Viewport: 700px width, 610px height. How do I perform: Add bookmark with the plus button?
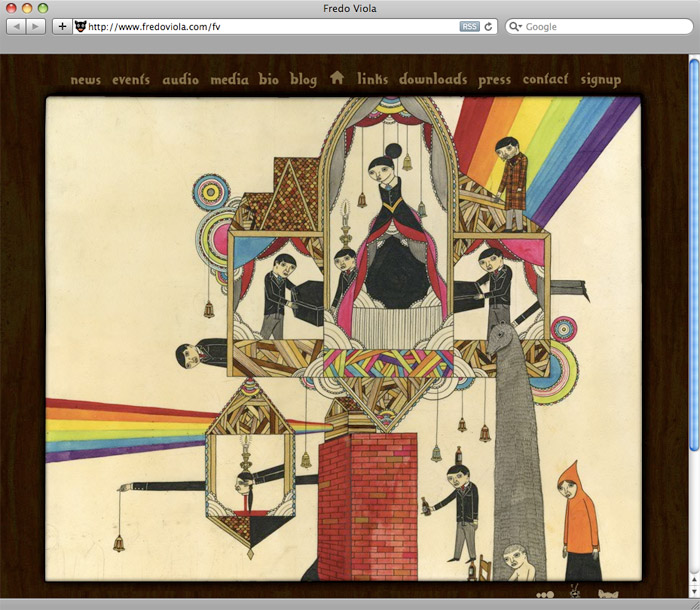[x=62, y=26]
